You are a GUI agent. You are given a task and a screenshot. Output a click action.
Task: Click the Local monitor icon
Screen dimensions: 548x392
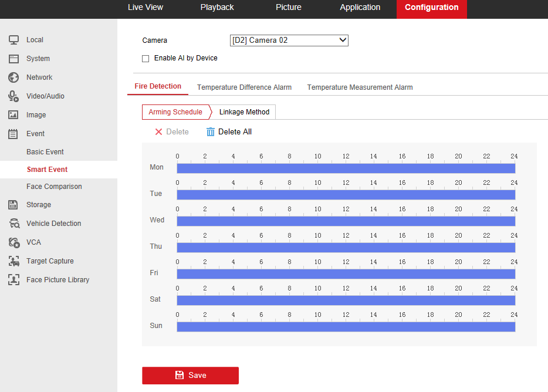13,40
